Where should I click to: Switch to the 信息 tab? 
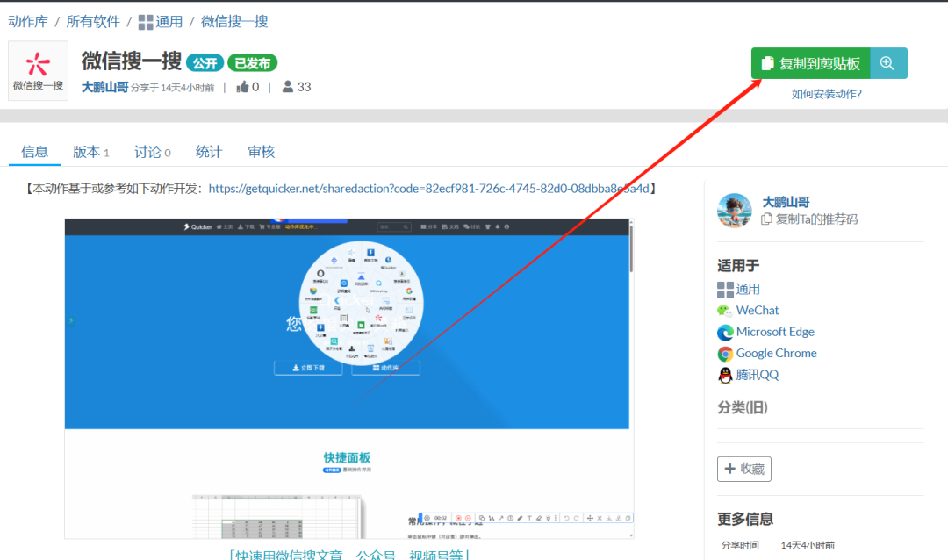[x=34, y=152]
